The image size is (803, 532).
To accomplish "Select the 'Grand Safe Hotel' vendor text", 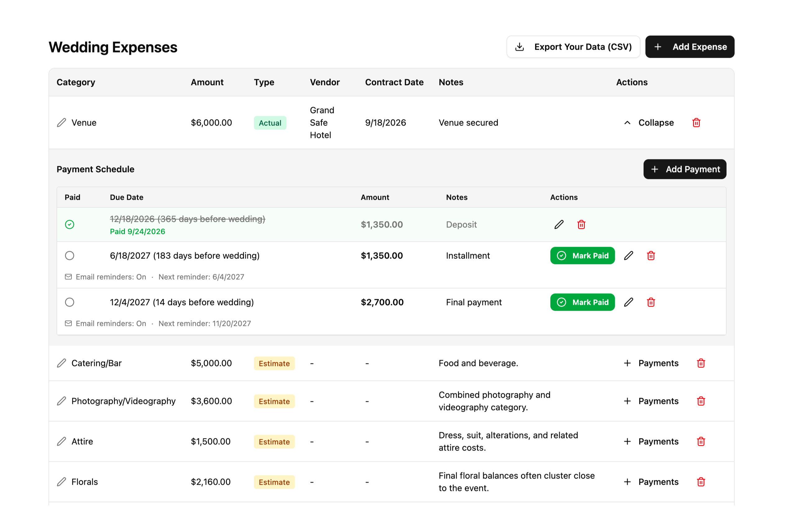I will click(x=322, y=123).
